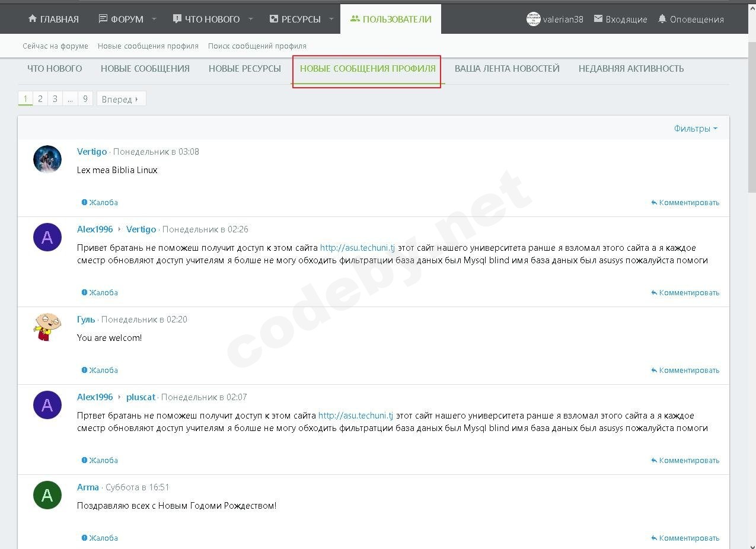Image resolution: width=756 pixels, height=549 pixels.
Task: Go to page 3
Action: pos(55,99)
